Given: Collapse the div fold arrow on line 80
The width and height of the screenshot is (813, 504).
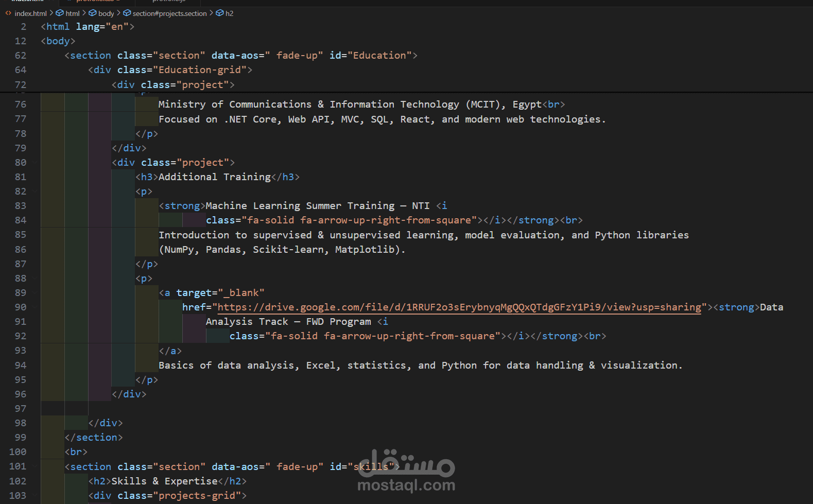Looking at the screenshot, I should 34,163.
